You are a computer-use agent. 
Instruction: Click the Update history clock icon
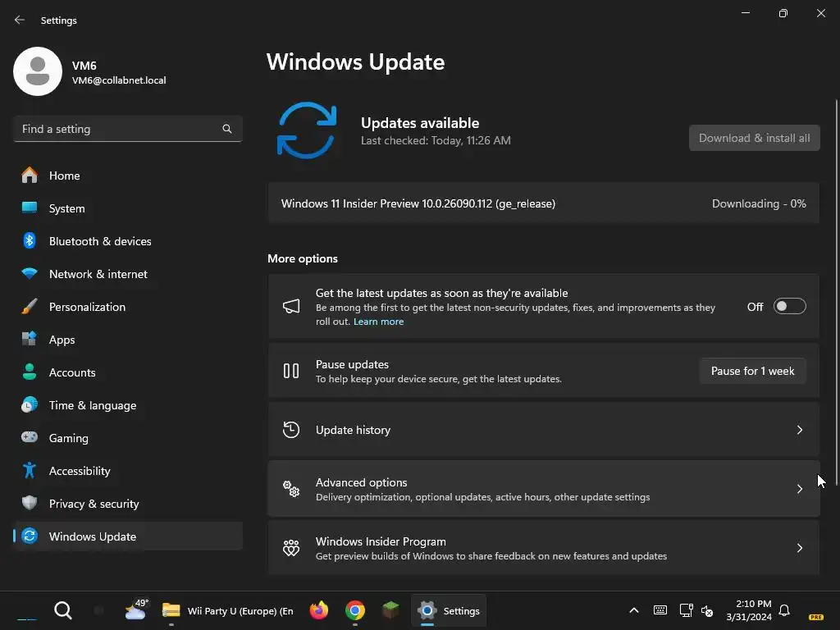[x=291, y=430]
